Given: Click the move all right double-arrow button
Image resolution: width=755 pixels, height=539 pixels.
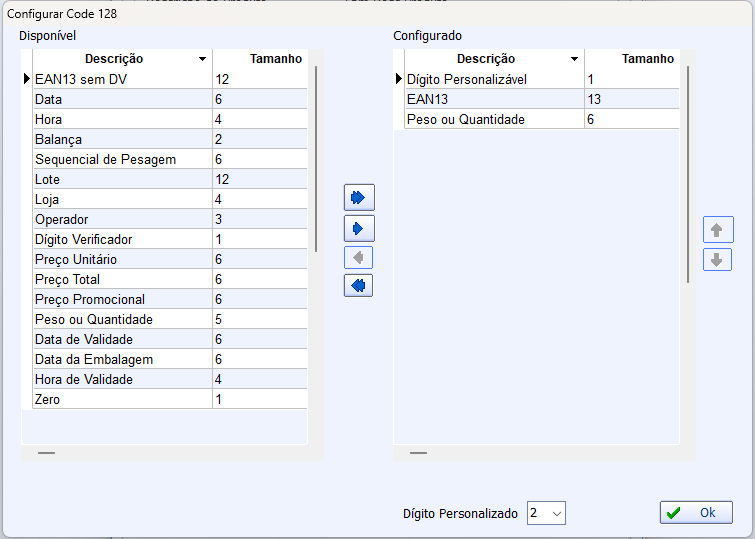Looking at the screenshot, I should (358, 197).
